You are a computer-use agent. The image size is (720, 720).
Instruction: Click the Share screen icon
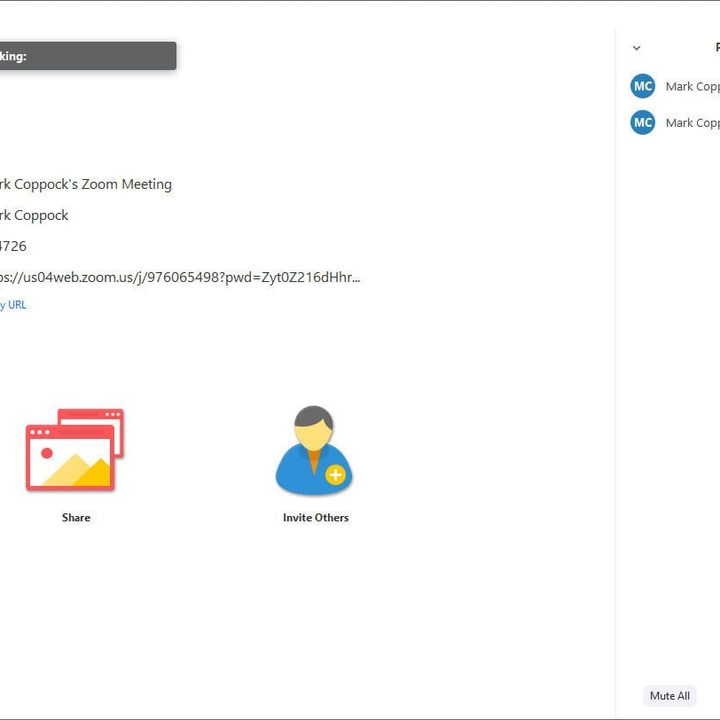[75, 450]
